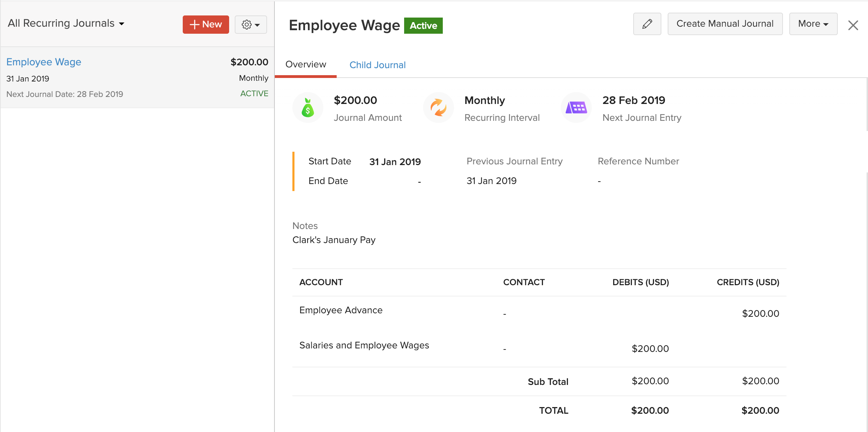Close the Employee Wage details panel
Viewport: 868px width, 432px height.
853,25
